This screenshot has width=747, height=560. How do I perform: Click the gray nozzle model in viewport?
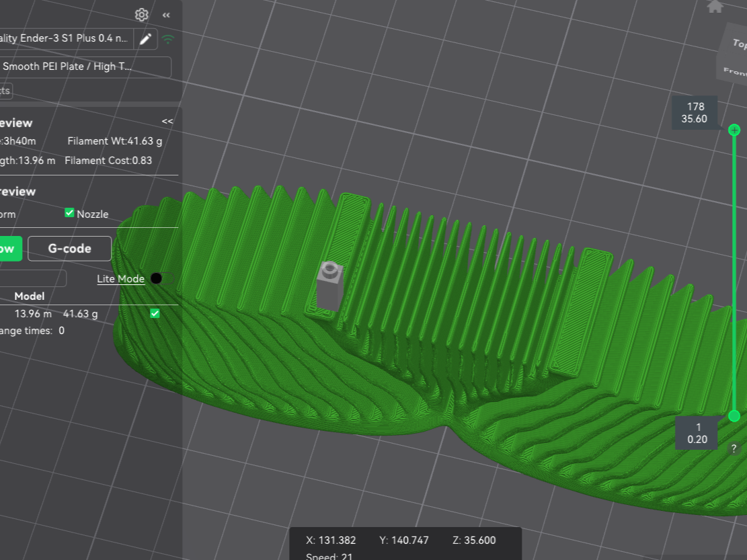(329, 285)
